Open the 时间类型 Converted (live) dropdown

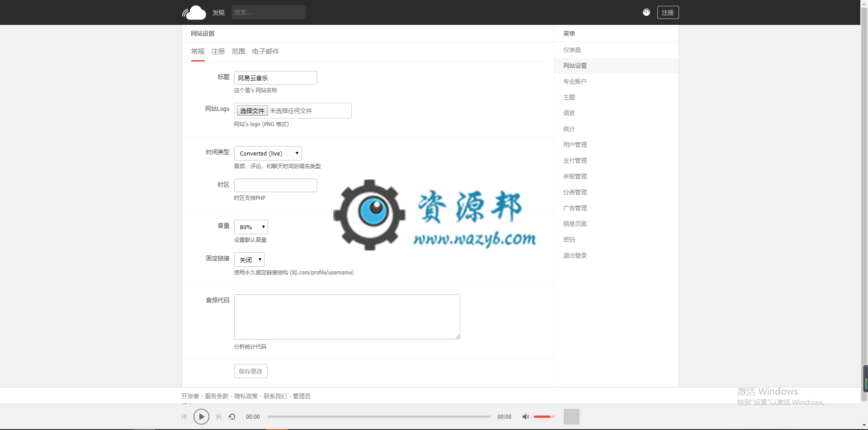click(x=268, y=153)
